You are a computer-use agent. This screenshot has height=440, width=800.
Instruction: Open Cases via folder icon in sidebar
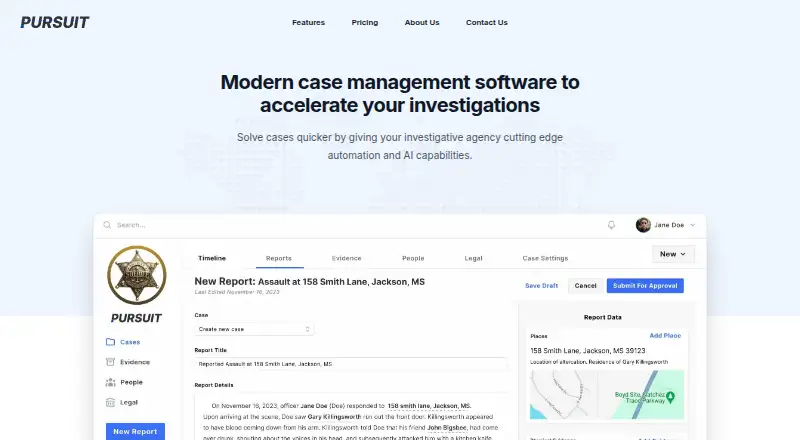[110, 342]
